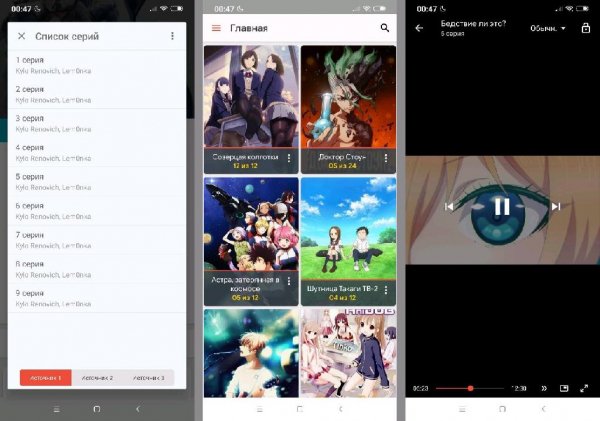Open options for the 12 из 12 card

pos(289,158)
